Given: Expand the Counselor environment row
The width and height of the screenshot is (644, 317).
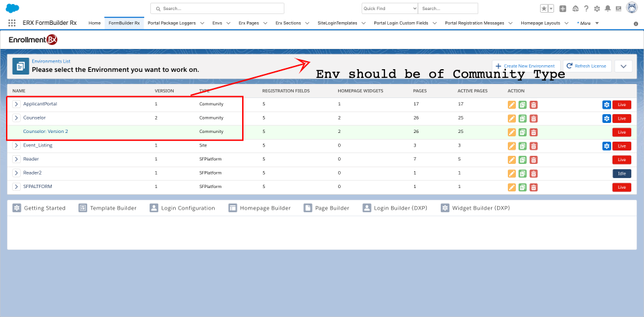Looking at the screenshot, I should [17, 118].
